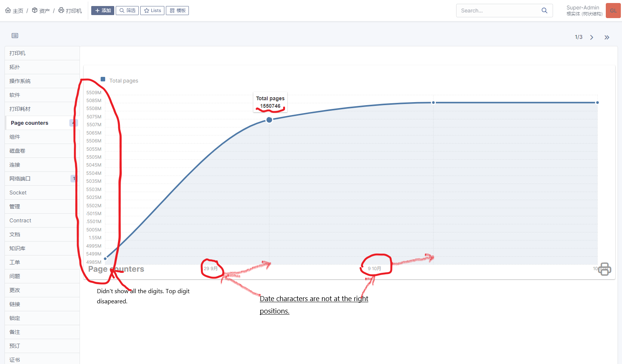Toggle the Total pages series in chart legend
This screenshot has width=622, height=364.
(x=119, y=80)
